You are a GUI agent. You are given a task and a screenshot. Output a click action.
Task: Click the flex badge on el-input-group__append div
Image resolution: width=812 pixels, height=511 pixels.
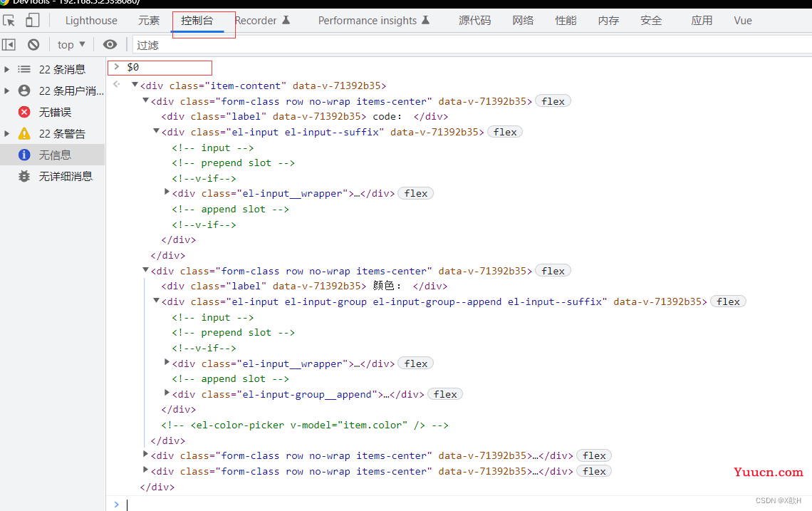pyautogui.click(x=445, y=394)
